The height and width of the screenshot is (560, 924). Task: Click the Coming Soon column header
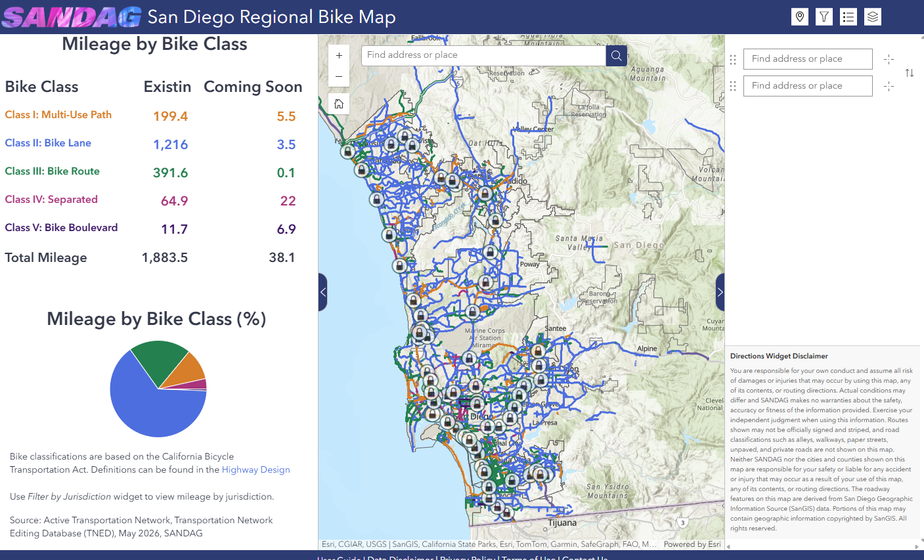coord(253,87)
